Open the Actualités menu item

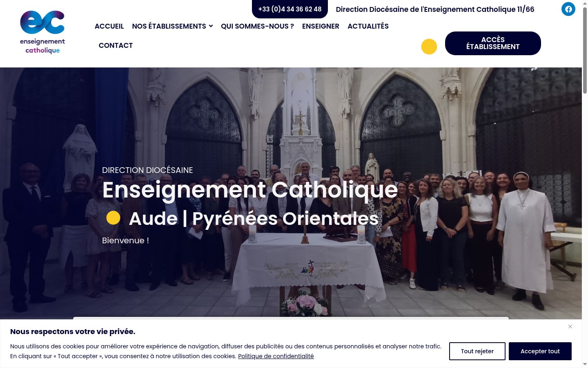(x=368, y=26)
